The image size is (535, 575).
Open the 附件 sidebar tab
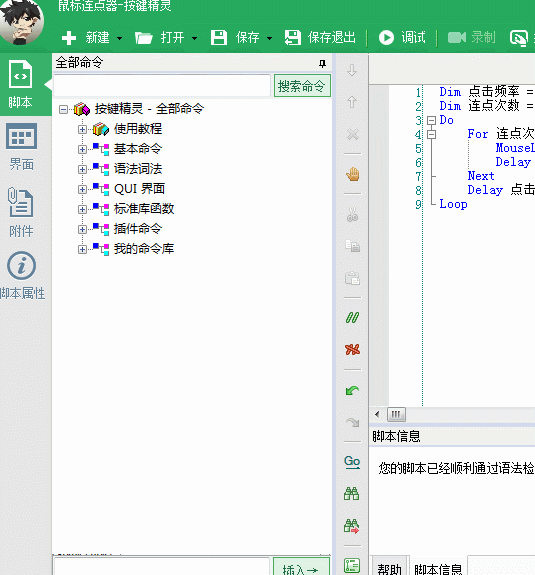[x=21, y=212]
